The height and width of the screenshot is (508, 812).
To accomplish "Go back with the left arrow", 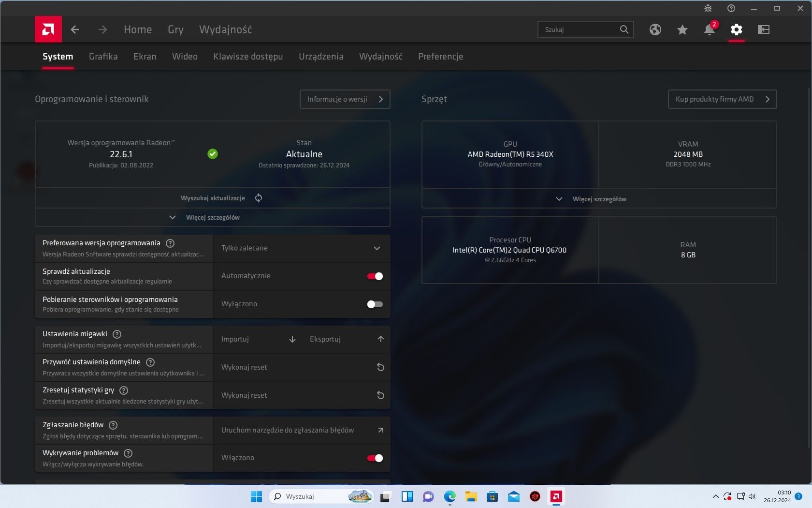I will pos(75,30).
